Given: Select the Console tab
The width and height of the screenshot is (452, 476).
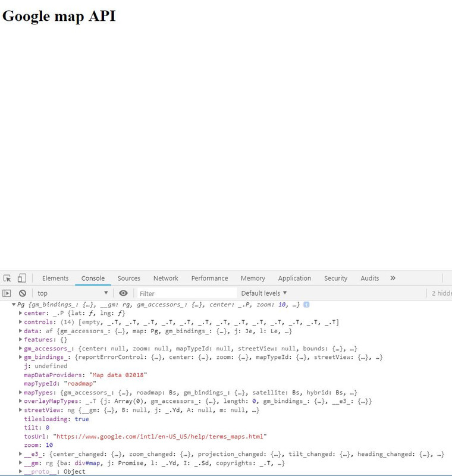Looking at the screenshot, I should coord(93,278).
